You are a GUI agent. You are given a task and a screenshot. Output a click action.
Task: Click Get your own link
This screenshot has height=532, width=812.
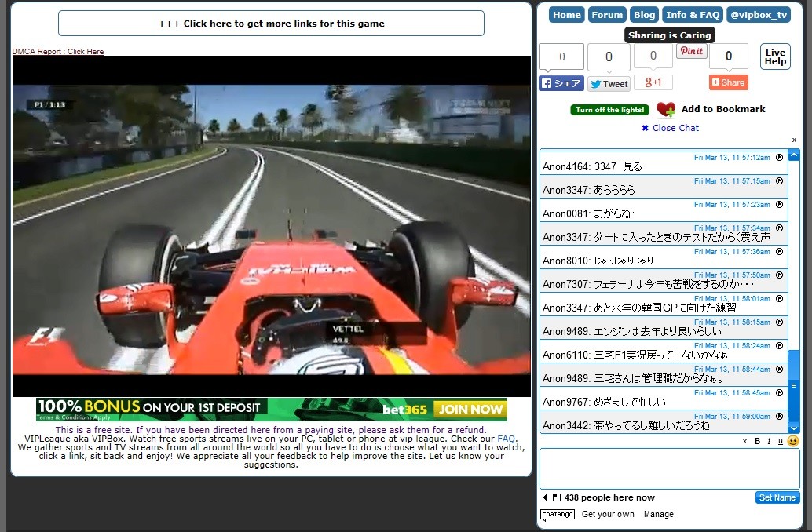[x=608, y=515]
